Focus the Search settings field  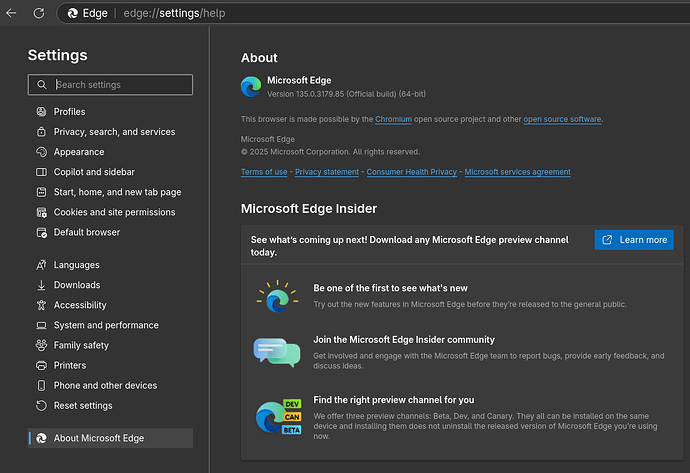tap(110, 84)
